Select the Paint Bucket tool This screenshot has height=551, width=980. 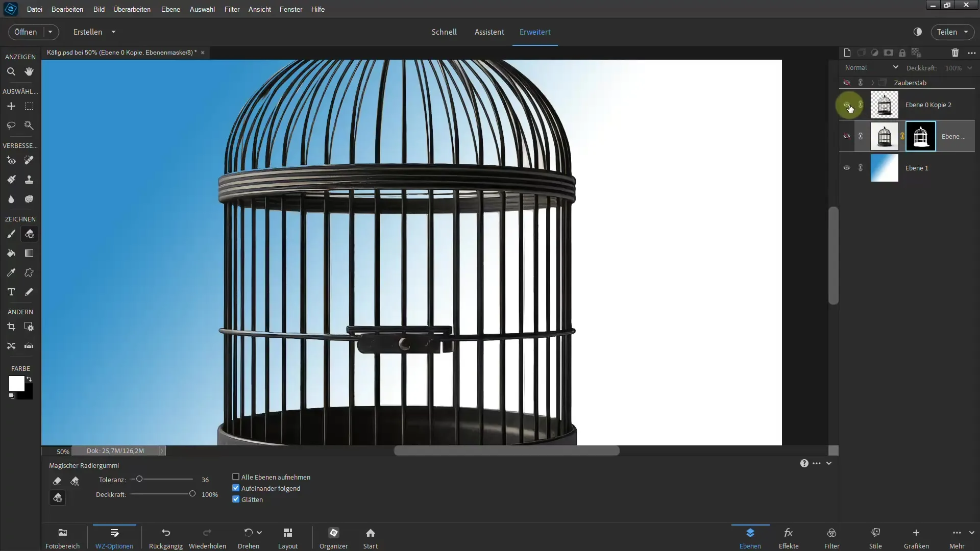click(x=11, y=253)
